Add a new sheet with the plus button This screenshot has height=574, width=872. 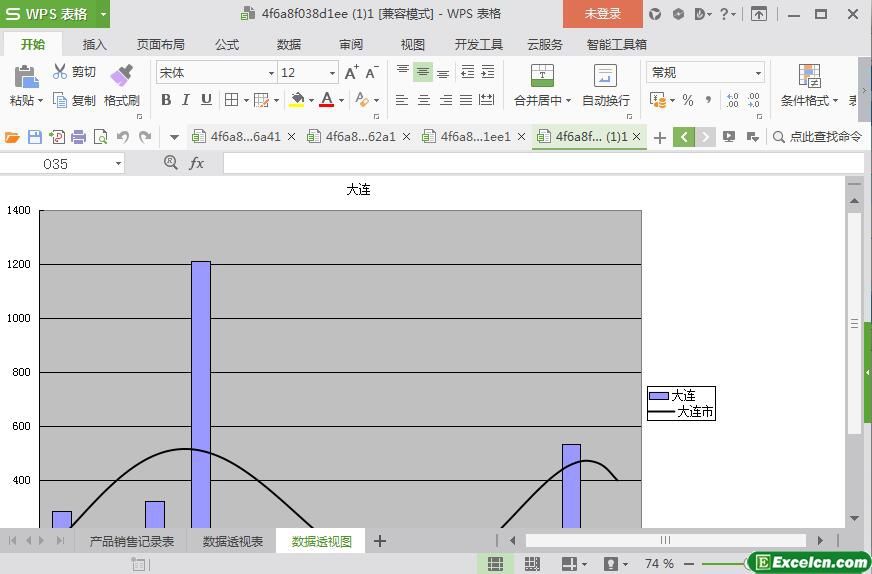click(380, 541)
